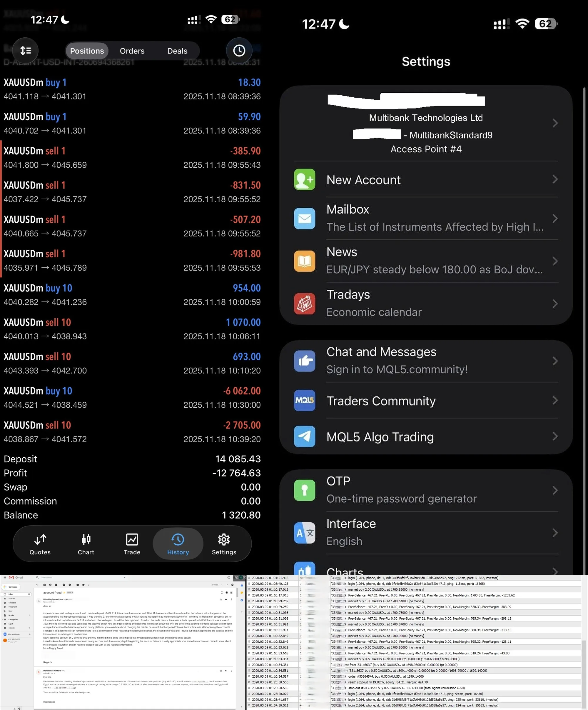Open the Quotes tab in bottom bar

pos(40,544)
